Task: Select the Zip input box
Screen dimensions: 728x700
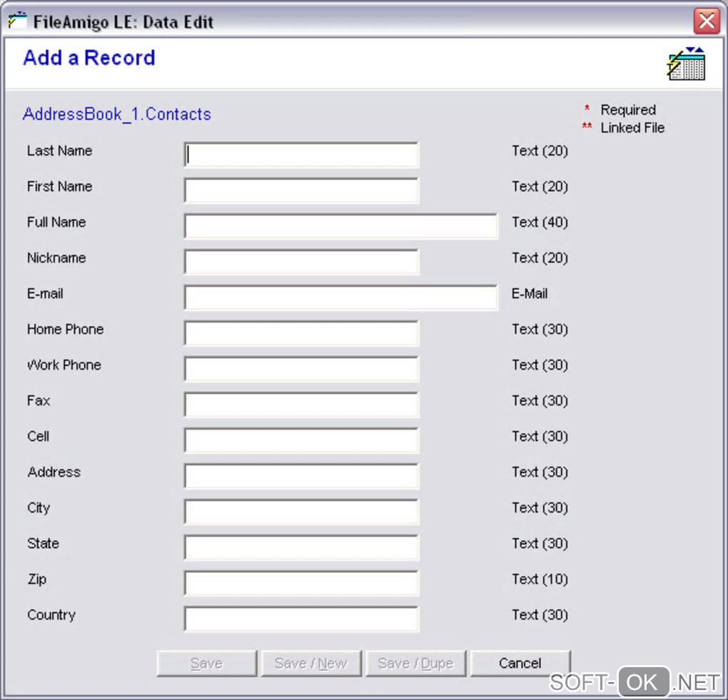Action: pos(301,584)
